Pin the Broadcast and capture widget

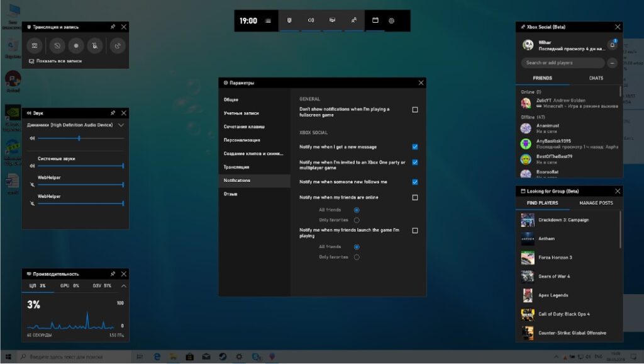[113, 26]
